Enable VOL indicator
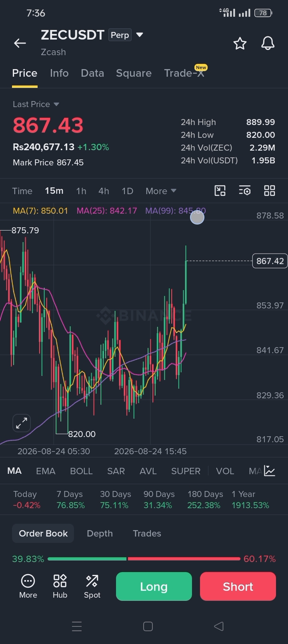Screen dimensions: 288x644 (x=225, y=471)
